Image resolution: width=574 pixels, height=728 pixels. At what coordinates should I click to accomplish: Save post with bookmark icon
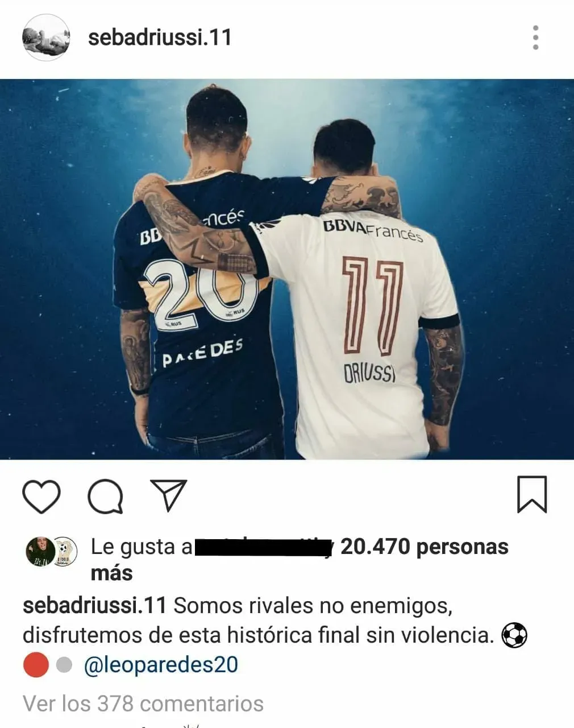click(532, 494)
